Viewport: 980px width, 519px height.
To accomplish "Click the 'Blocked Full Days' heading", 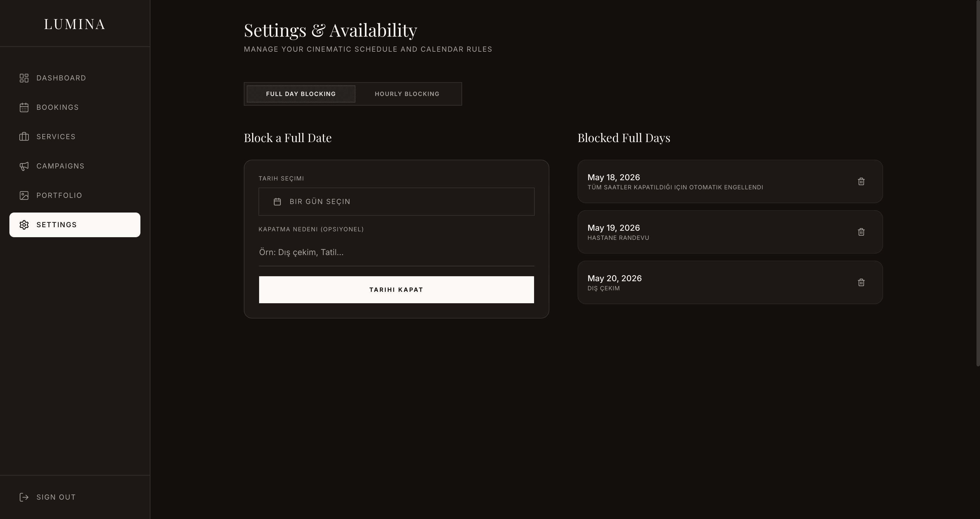I will [x=624, y=138].
